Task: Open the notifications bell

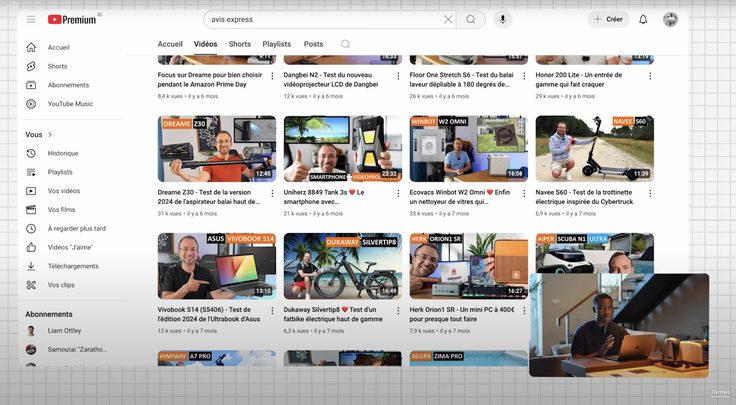Action: (x=643, y=19)
